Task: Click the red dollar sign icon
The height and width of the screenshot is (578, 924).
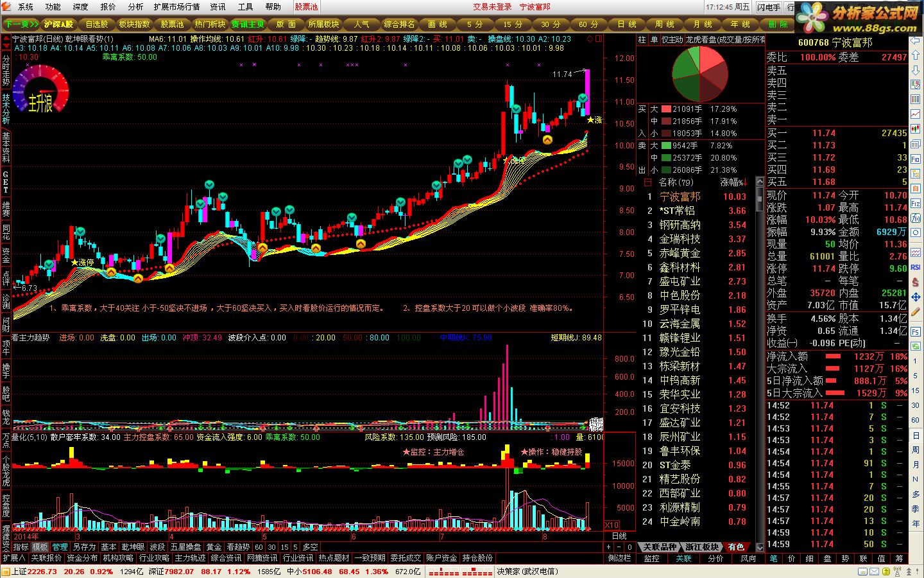Action: point(916,283)
